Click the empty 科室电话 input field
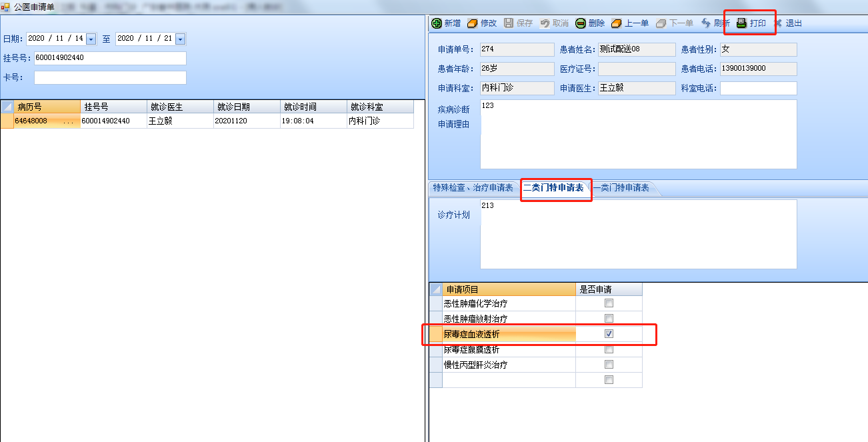868x442 pixels. (759, 88)
